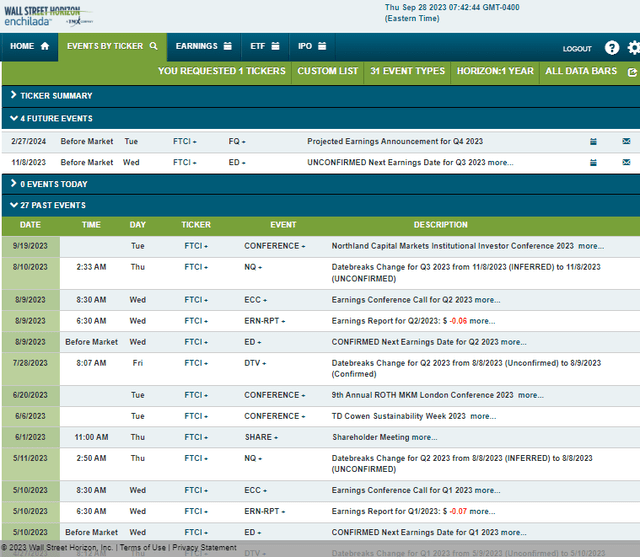This screenshot has height=557, width=640.
Task: Expand the Ticker Summary section
Action: pos(321,96)
